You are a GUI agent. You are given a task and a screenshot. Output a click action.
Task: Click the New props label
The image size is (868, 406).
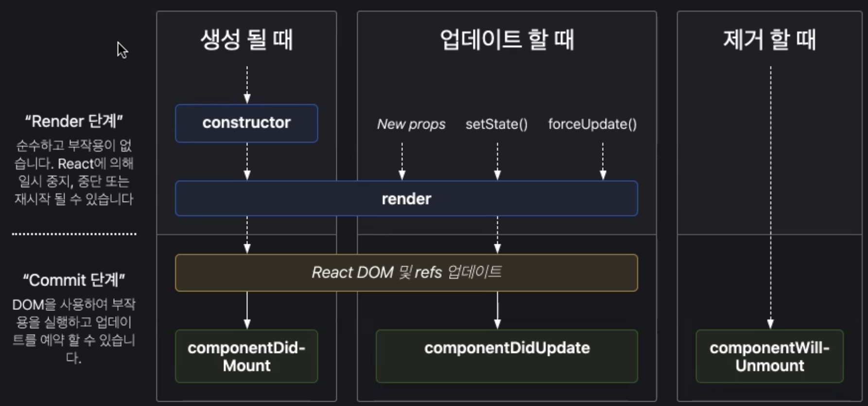click(411, 124)
